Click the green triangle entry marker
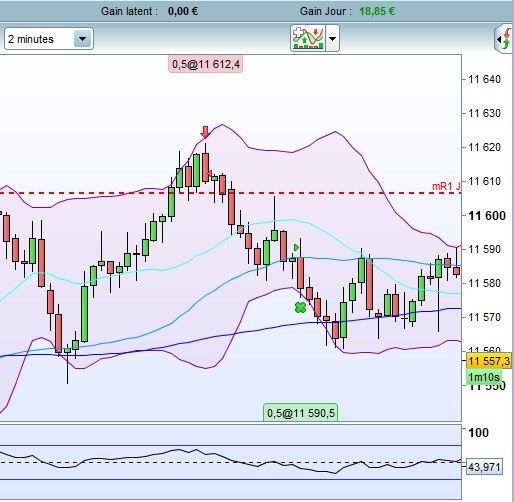This screenshot has height=502, width=514. (296, 248)
